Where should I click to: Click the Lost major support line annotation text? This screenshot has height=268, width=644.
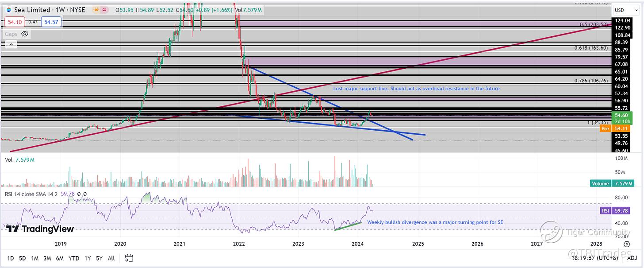coord(416,89)
